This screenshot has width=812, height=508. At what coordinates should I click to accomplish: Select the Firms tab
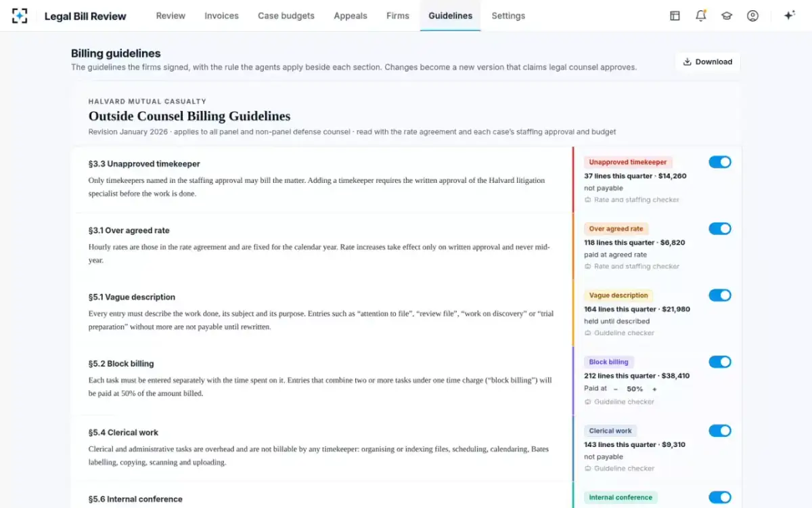pyautogui.click(x=398, y=16)
